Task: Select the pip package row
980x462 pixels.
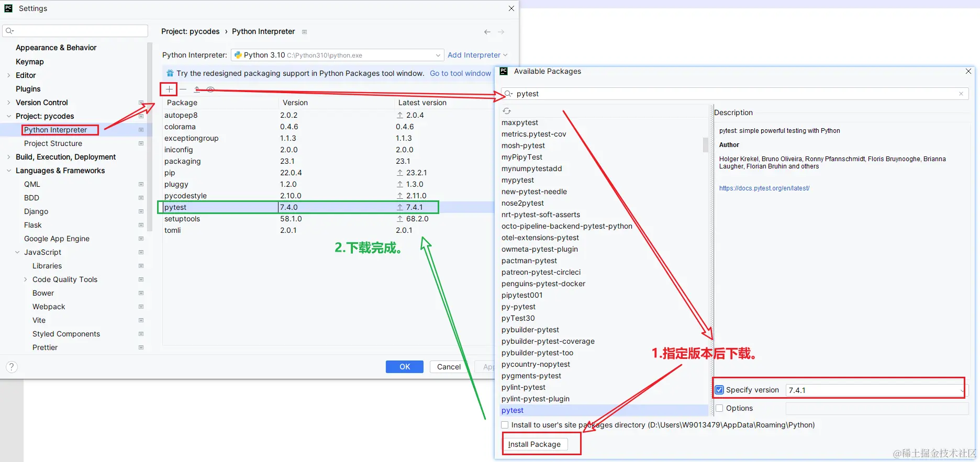Action: point(327,173)
